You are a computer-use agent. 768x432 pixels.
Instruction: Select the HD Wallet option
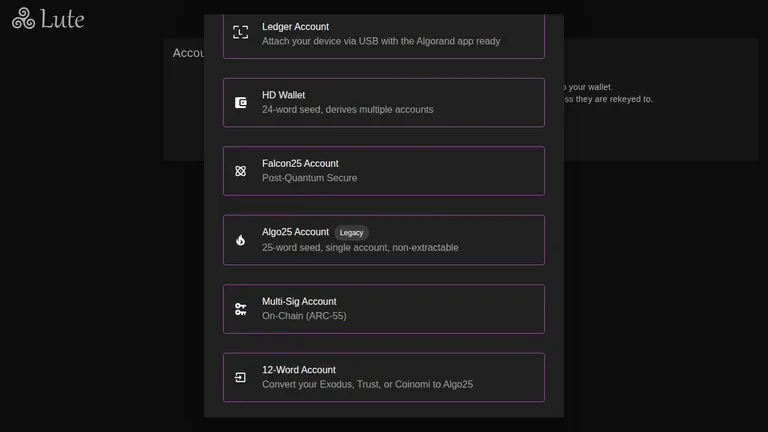[384, 102]
